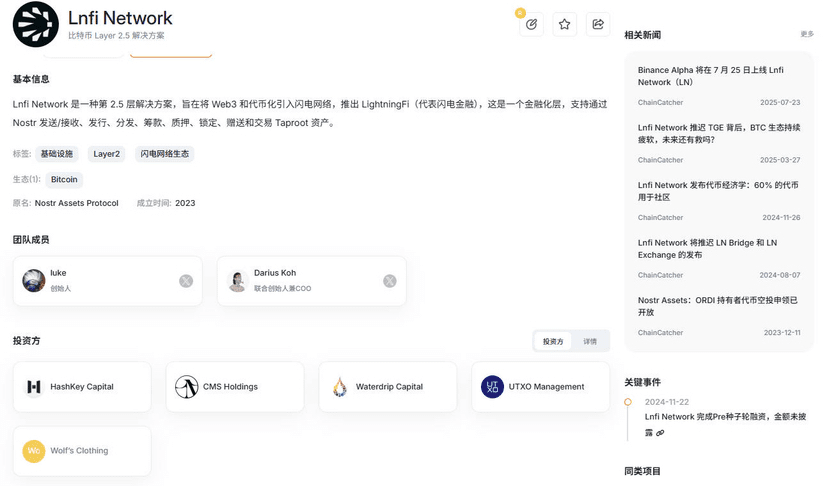The image size is (829, 486).
Task: Click the 成立时间 value 2023
Action: click(x=185, y=203)
